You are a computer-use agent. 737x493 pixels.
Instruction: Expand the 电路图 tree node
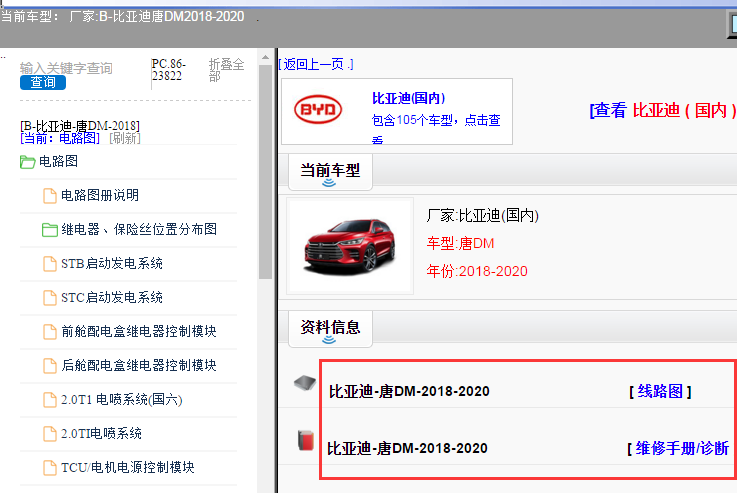click(x=58, y=162)
